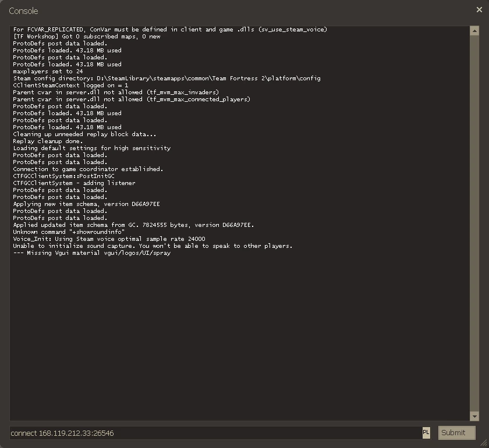
Task: Click the tf_mvm_max_connected_players cvar line
Action: pos(132,99)
